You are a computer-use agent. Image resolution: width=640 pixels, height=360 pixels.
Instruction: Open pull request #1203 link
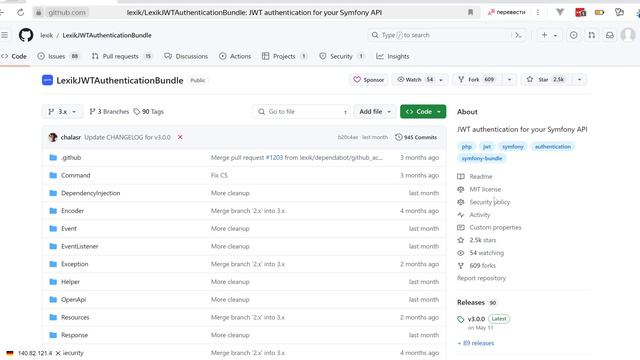pyautogui.click(x=274, y=158)
